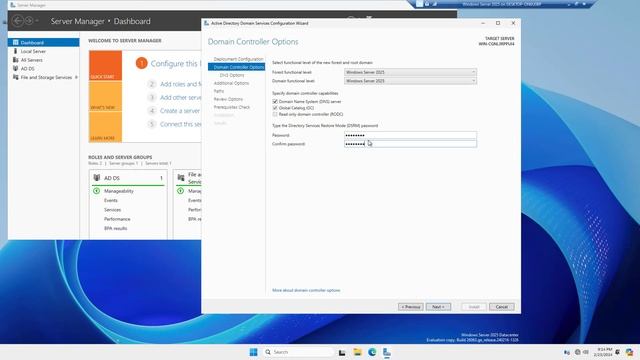The width and height of the screenshot is (640, 360).
Task: Toggle the Read only domain controller (RODC) checkbox
Action: tap(275, 114)
